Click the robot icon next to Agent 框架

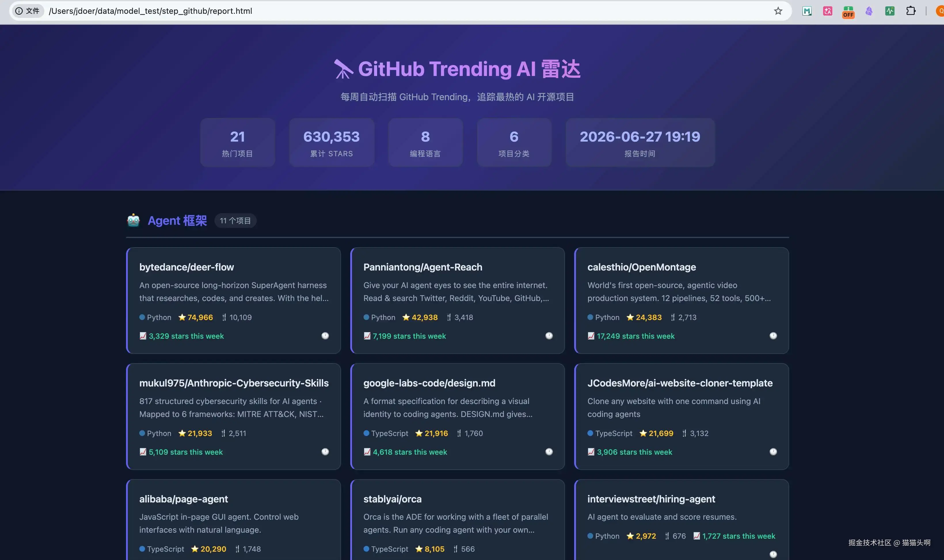coord(133,220)
